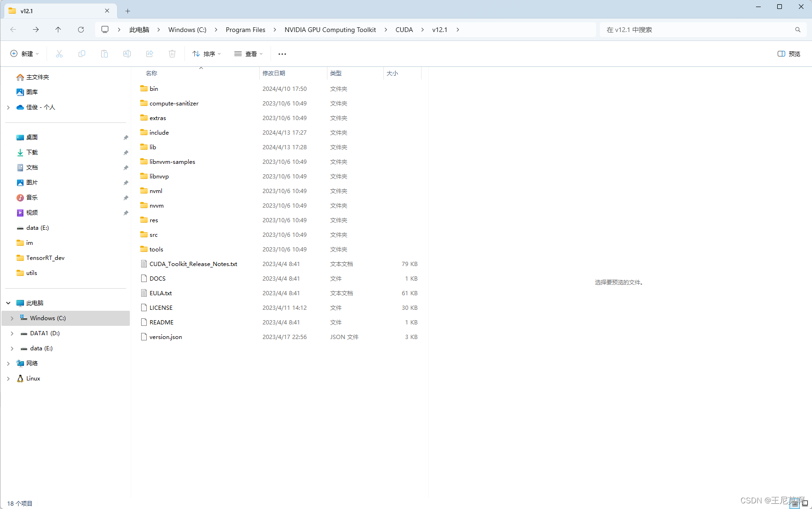Open 桌面 Desktop in quick access
This screenshot has height=509, width=812.
pyautogui.click(x=32, y=137)
